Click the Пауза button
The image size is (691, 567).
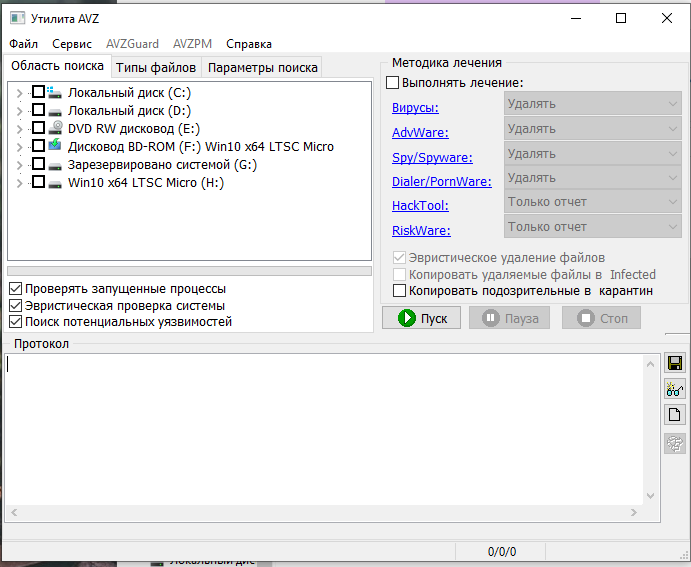point(509,318)
